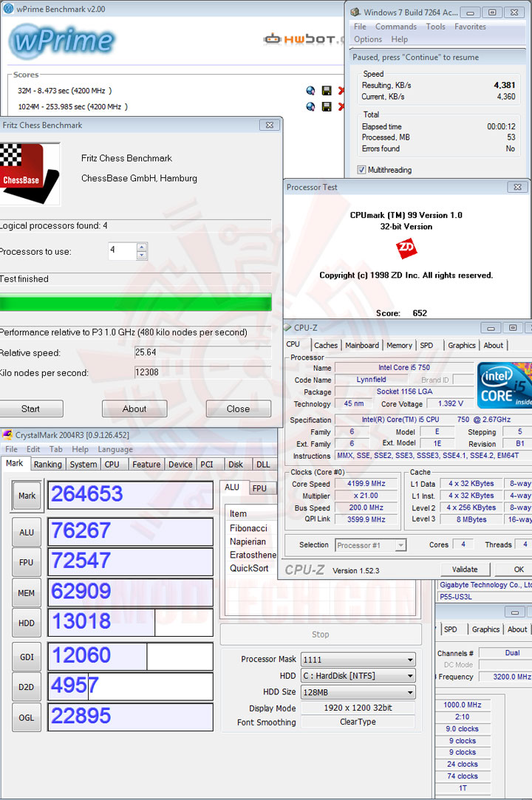Click the OGL benchmark button
The image size is (532, 800).
[27, 717]
